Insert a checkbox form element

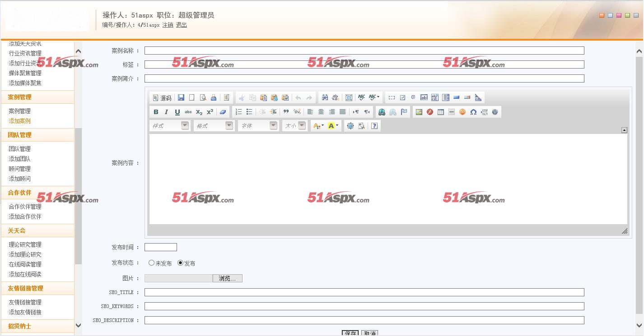pos(402,97)
